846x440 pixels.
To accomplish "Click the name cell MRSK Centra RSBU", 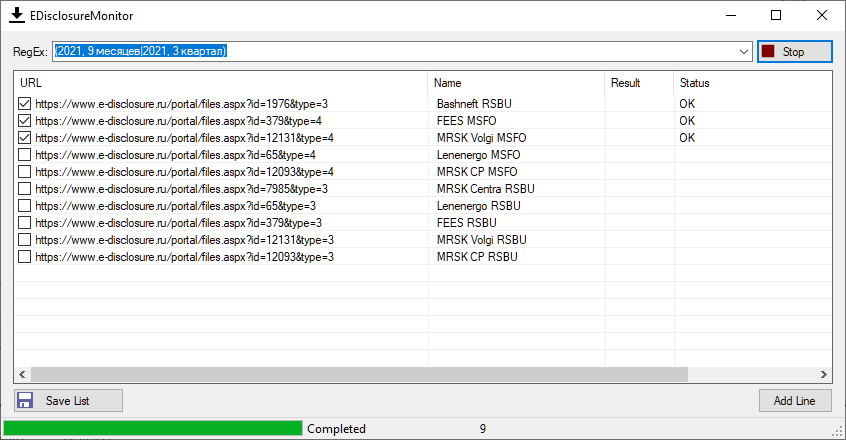I will tap(486, 189).
